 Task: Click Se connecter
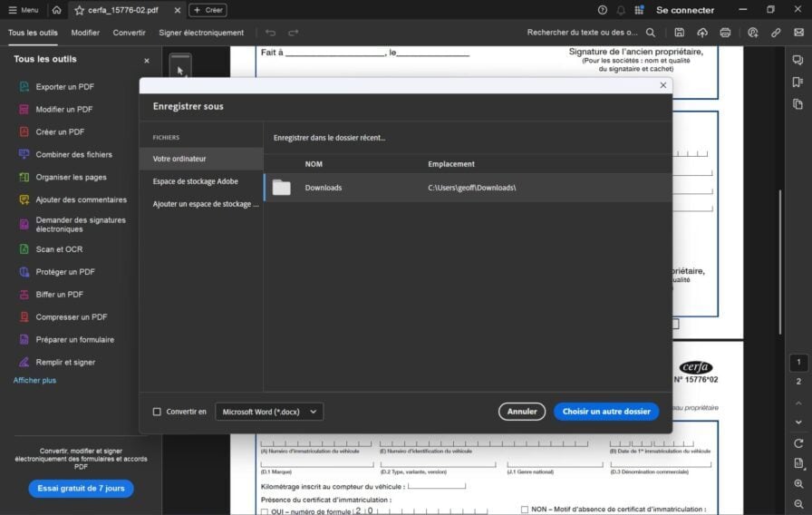(684, 10)
